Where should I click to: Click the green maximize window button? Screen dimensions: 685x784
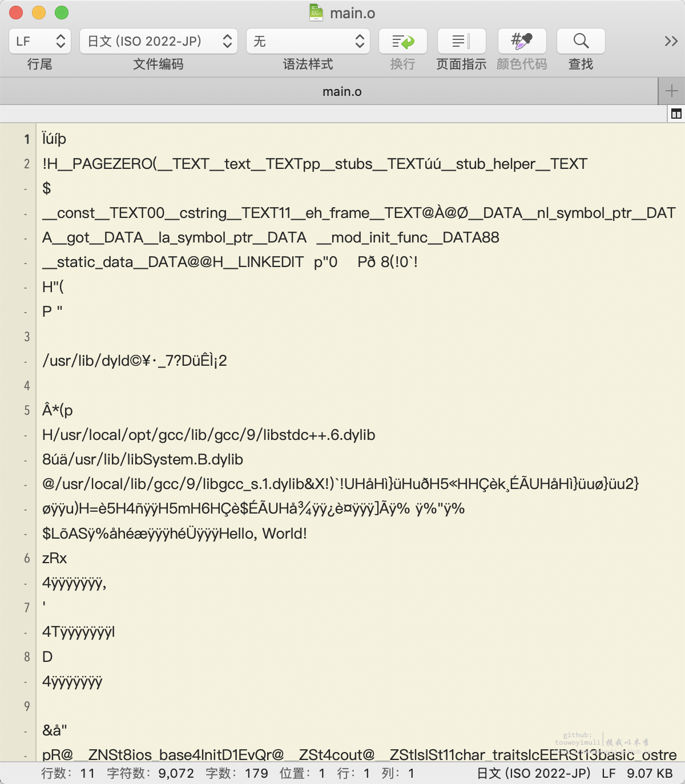[x=62, y=13]
